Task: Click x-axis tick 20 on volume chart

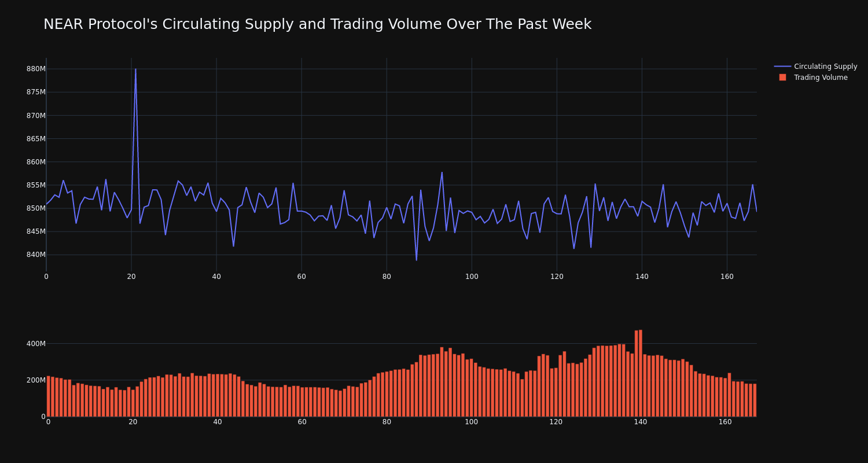Action: [133, 422]
